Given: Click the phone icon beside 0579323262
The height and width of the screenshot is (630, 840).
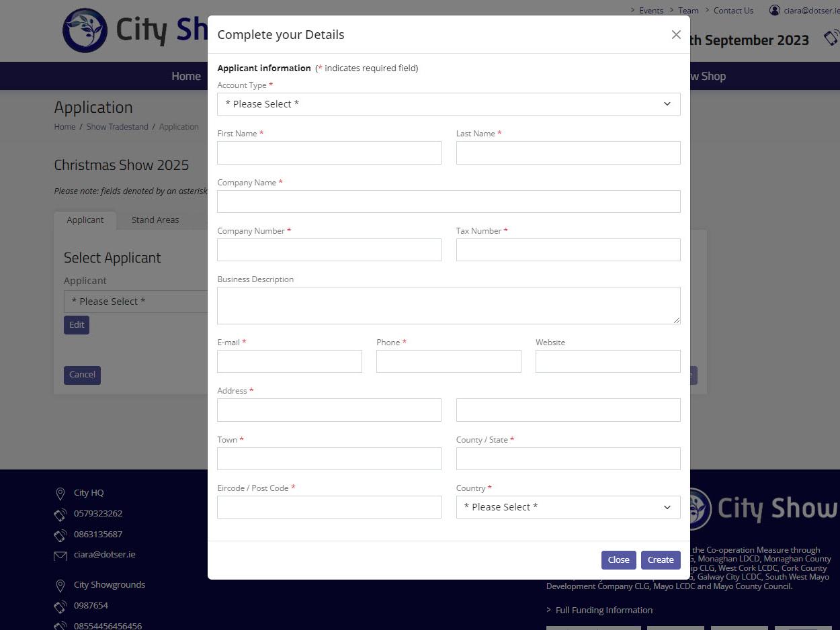Looking at the screenshot, I should (x=60, y=514).
